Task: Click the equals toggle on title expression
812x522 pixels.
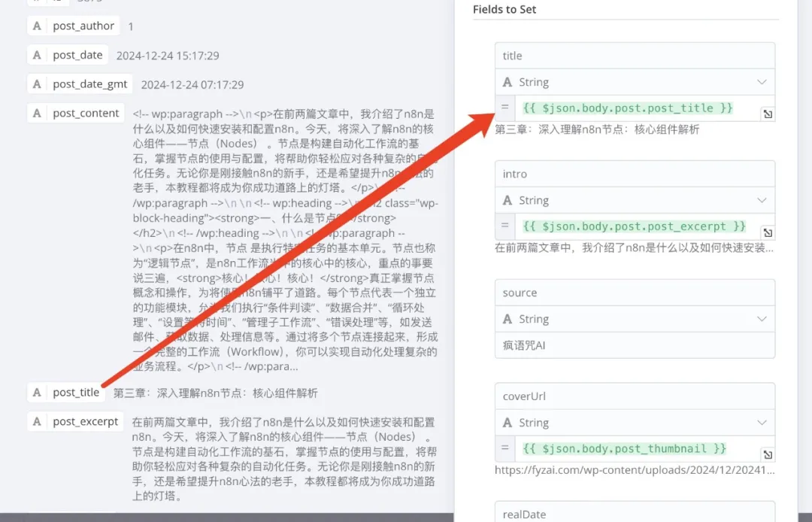Action: tap(505, 108)
